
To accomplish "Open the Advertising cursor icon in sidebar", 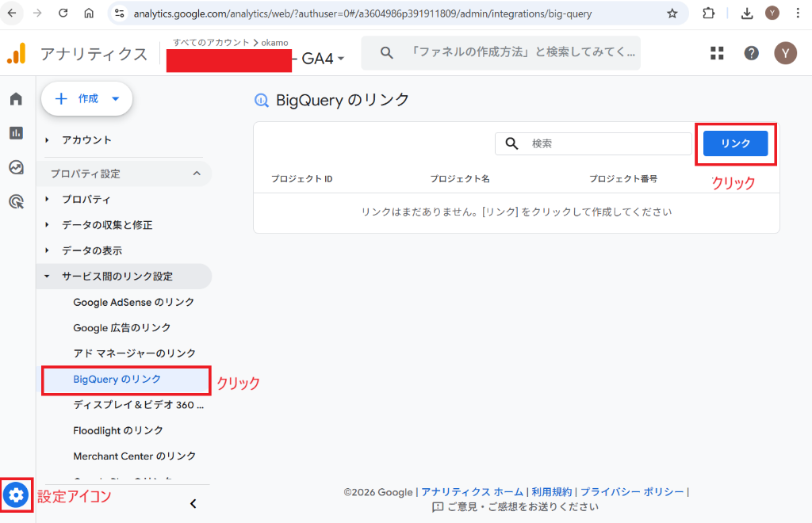I will pyautogui.click(x=16, y=202).
